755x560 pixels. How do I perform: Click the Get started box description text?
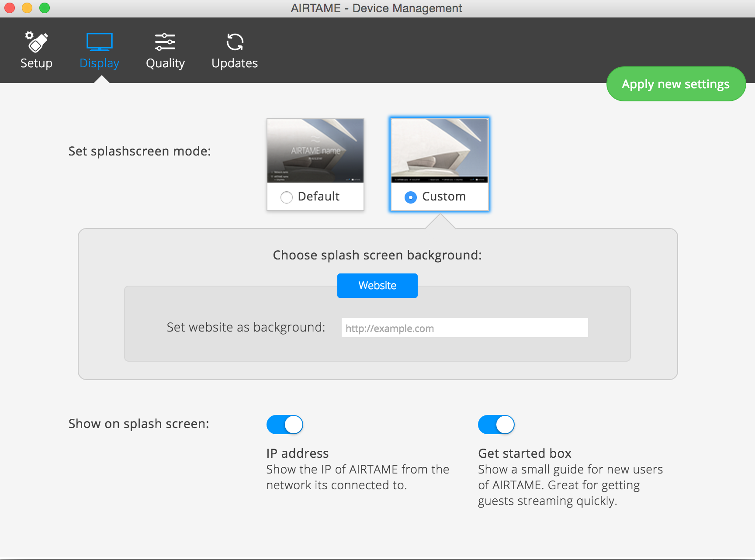click(x=571, y=485)
